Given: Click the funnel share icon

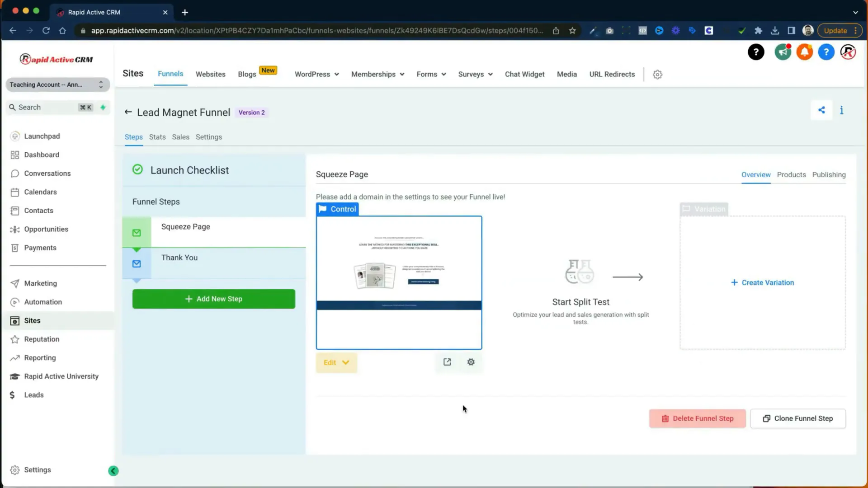Looking at the screenshot, I should (821, 110).
